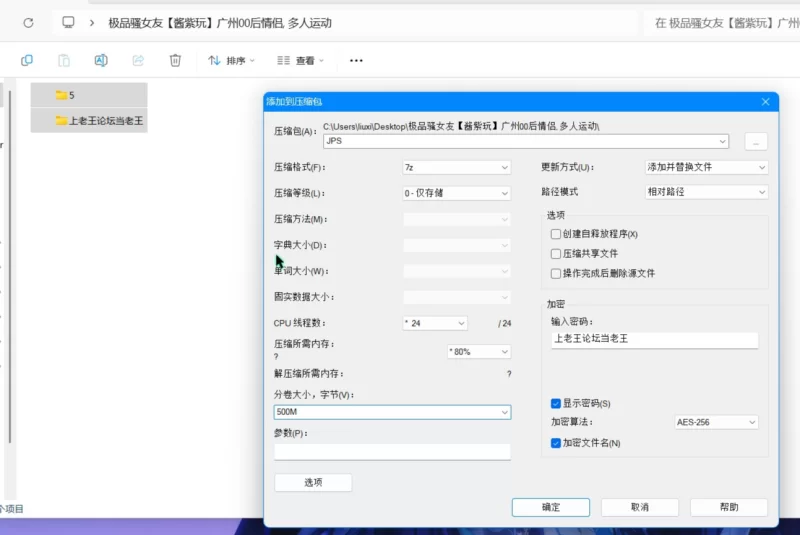Click the This PC monitor icon in address bar
The height and width of the screenshot is (535, 800).
pyautogui.click(x=68, y=22)
